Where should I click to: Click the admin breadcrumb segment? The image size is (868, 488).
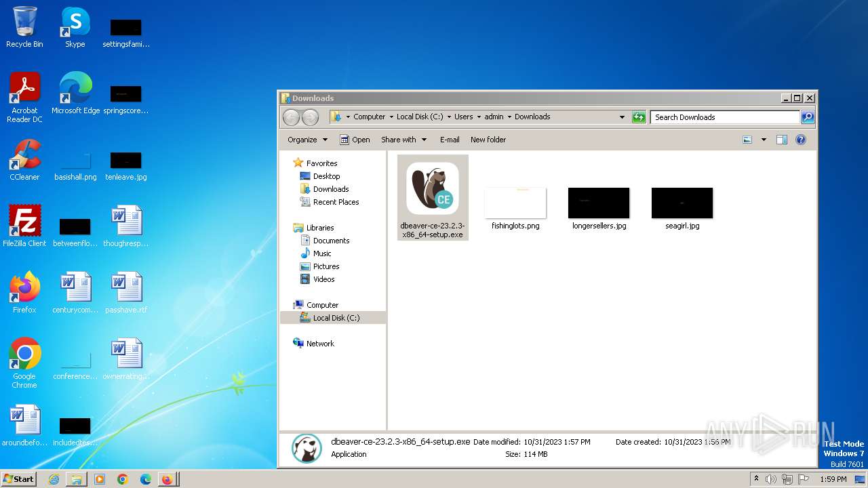pyautogui.click(x=494, y=117)
